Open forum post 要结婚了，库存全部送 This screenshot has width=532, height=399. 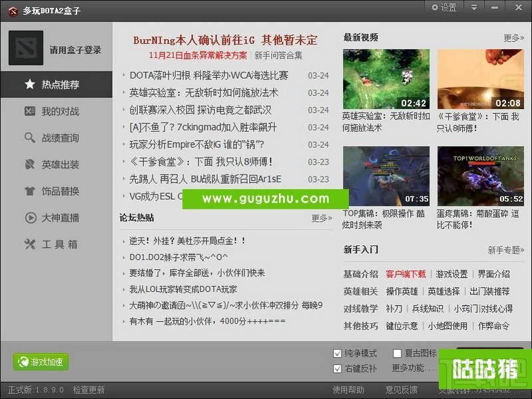point(197,273)
